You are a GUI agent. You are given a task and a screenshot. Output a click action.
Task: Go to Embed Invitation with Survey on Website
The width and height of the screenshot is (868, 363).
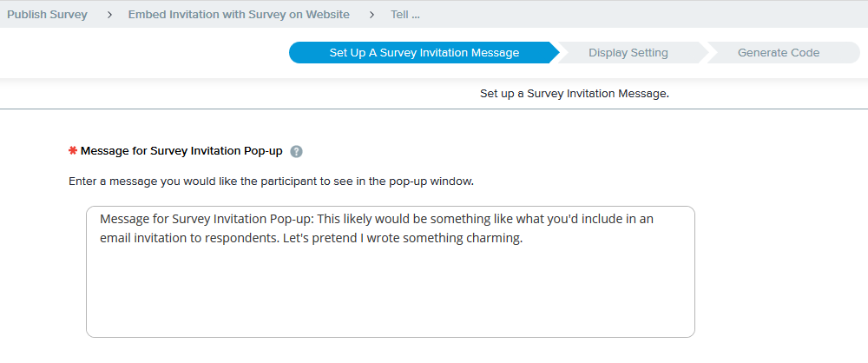239,15
